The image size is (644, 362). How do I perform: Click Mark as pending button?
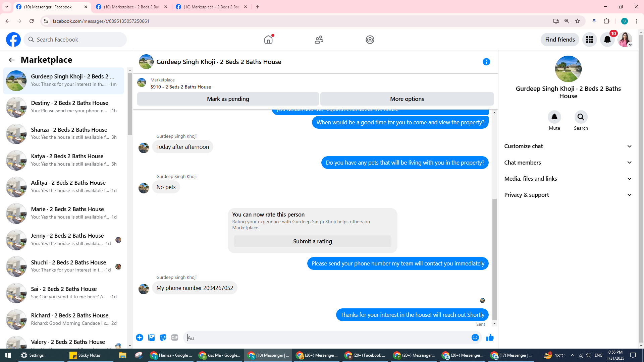228,99
